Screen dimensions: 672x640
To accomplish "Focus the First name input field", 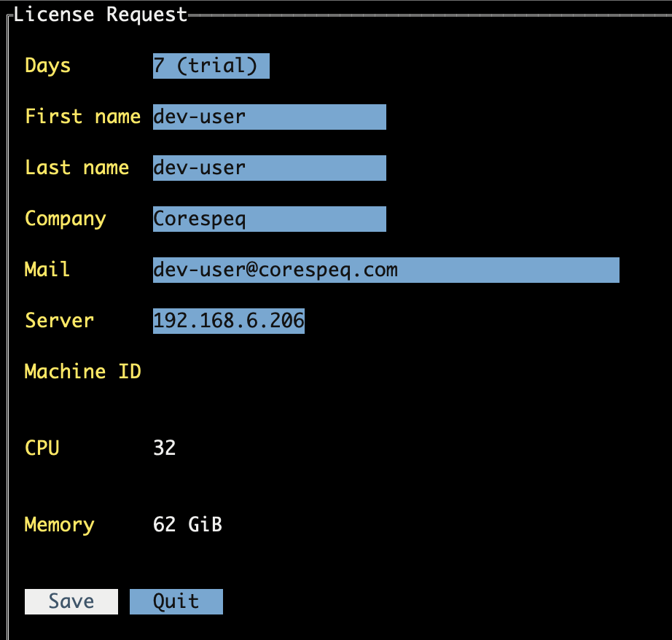I will [269, 117].
